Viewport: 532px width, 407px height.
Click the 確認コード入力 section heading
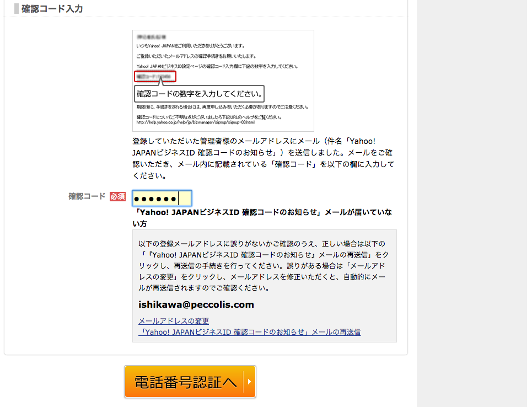tap(52, 9)
